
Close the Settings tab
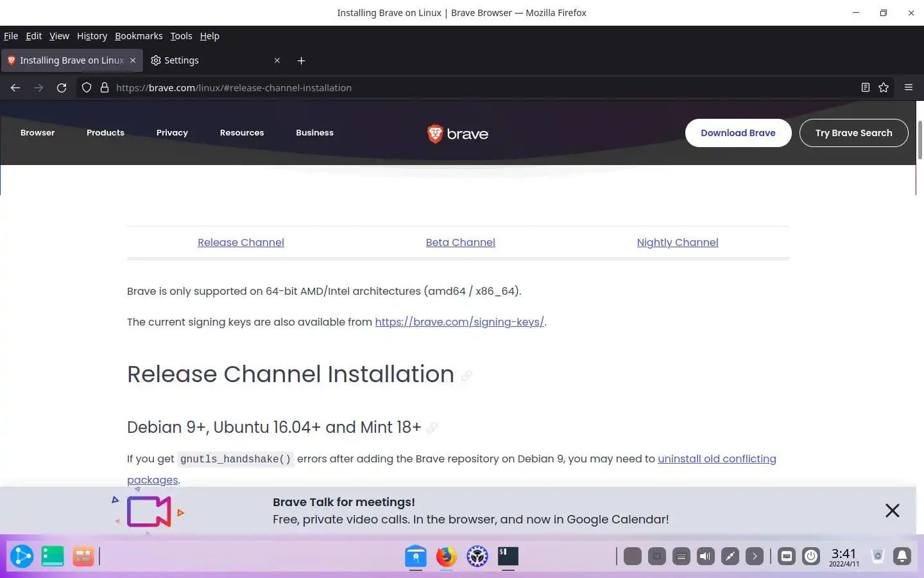click(x=277, y=60)
